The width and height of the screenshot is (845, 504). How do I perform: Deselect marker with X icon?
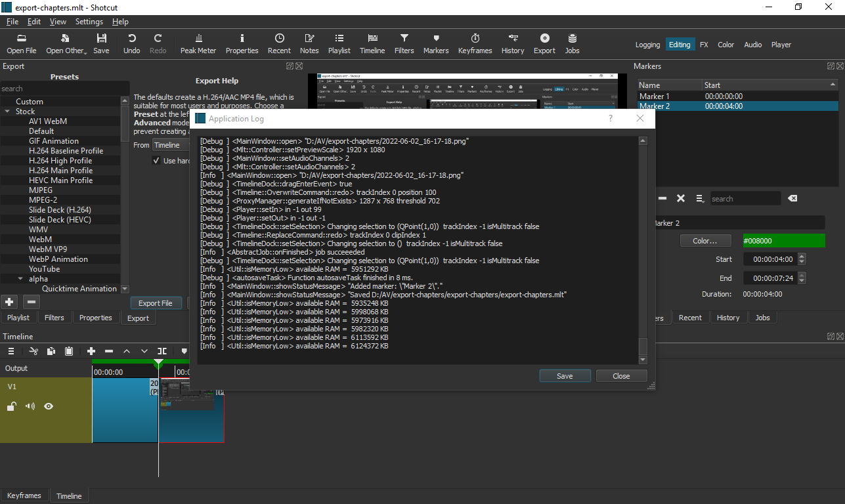pos(681,198)
